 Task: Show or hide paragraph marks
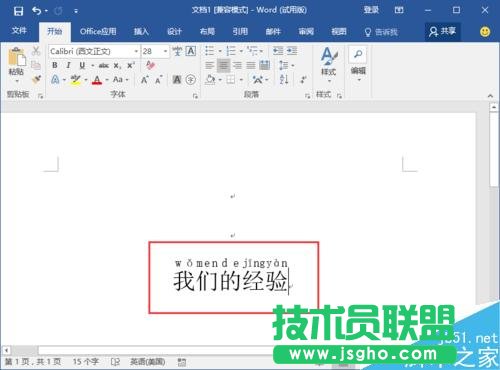point(303,80)
